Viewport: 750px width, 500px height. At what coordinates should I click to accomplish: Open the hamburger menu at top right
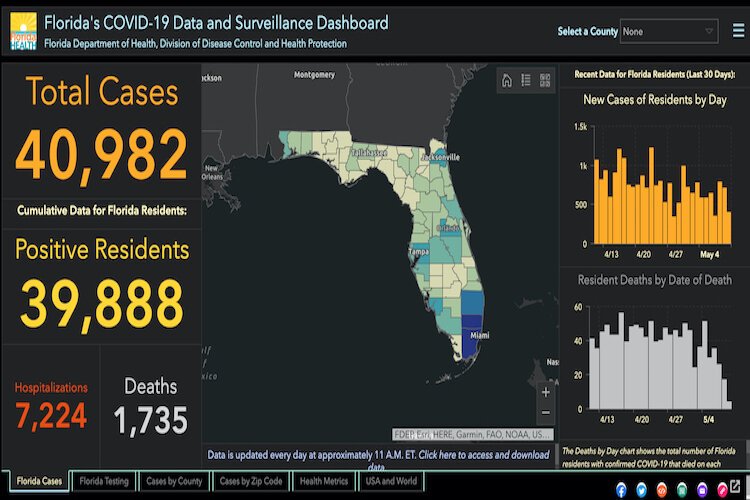click(x=737, y=31)
